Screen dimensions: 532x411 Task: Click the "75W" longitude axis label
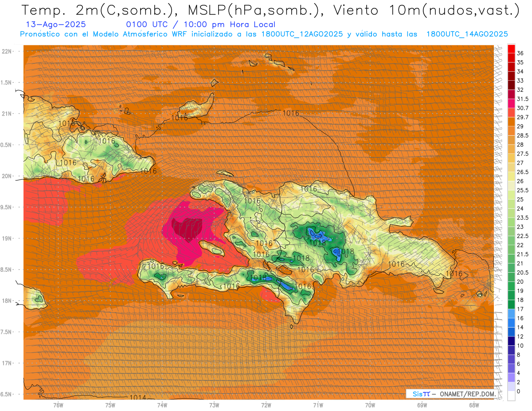(110, 405)
